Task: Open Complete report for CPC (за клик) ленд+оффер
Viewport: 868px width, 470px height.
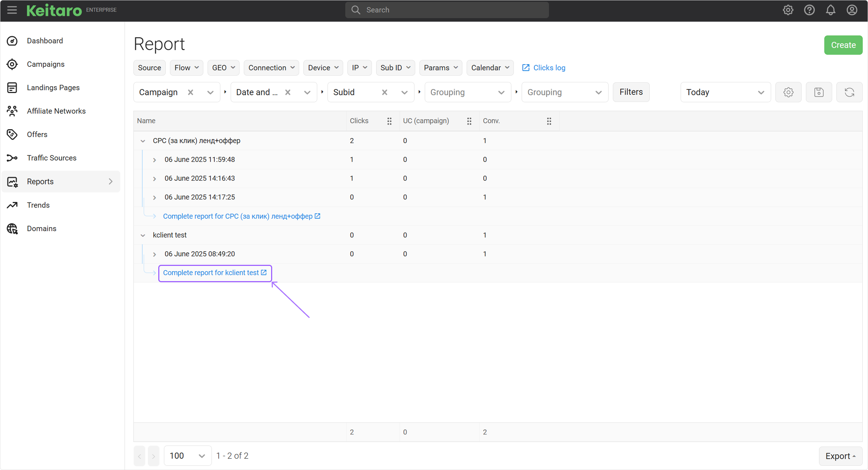Action: (242, 217)
